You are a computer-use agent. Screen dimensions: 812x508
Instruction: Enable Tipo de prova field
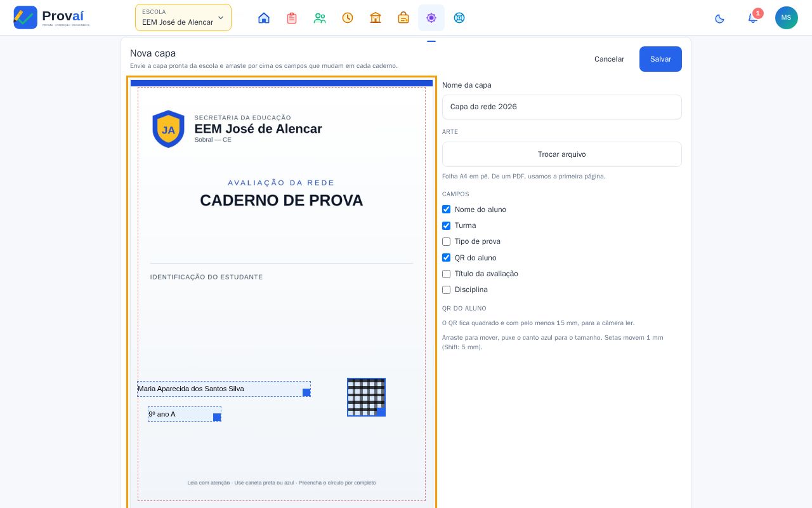click(446, 241)
